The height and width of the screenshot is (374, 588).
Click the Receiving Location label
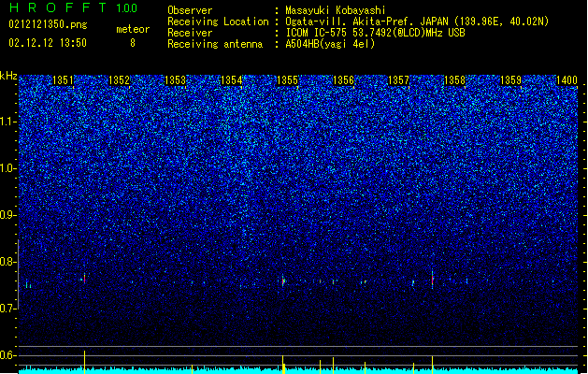218,22
